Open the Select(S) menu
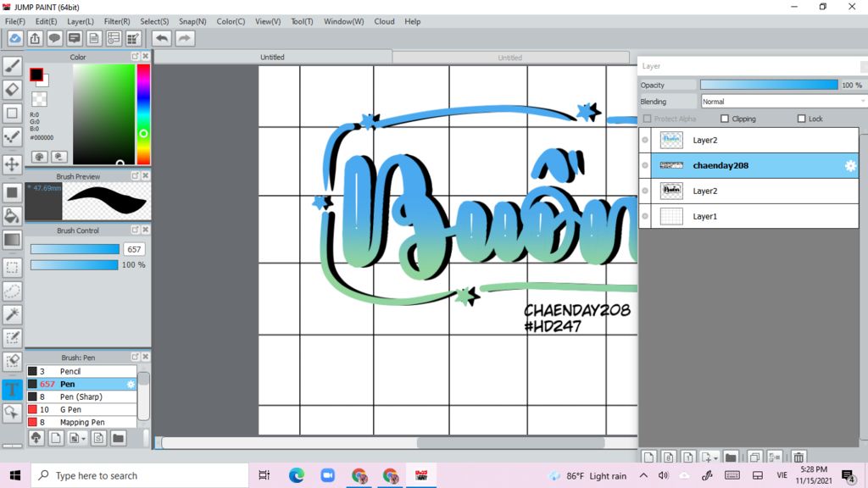Image resolution: width=868 pixels, height=488 pixels. 154,21
